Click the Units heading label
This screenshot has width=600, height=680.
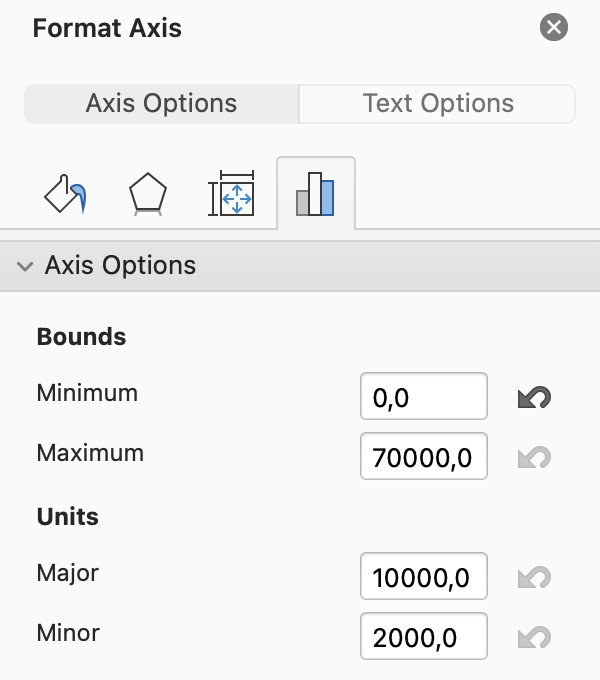point(67,517)
